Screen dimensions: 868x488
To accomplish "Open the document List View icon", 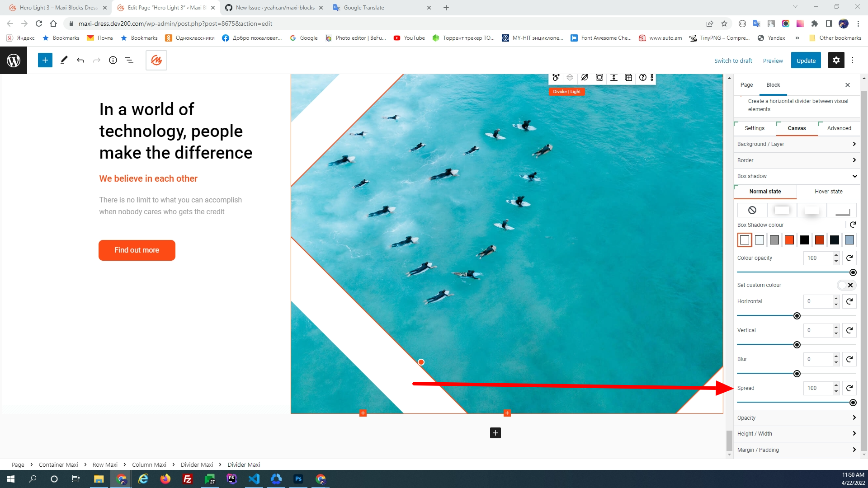I will pyautogui.click(x=129, y=60).
